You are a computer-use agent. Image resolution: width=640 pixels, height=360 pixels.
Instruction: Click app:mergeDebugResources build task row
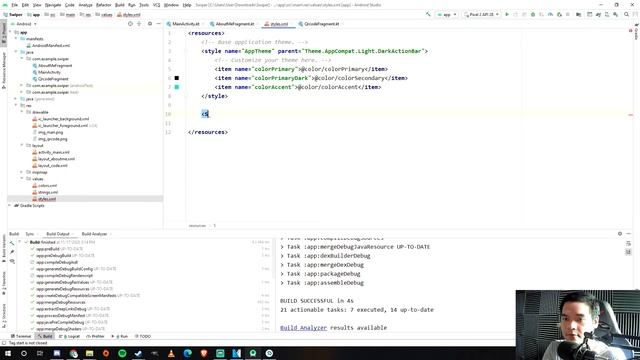(x=60, y=302)
